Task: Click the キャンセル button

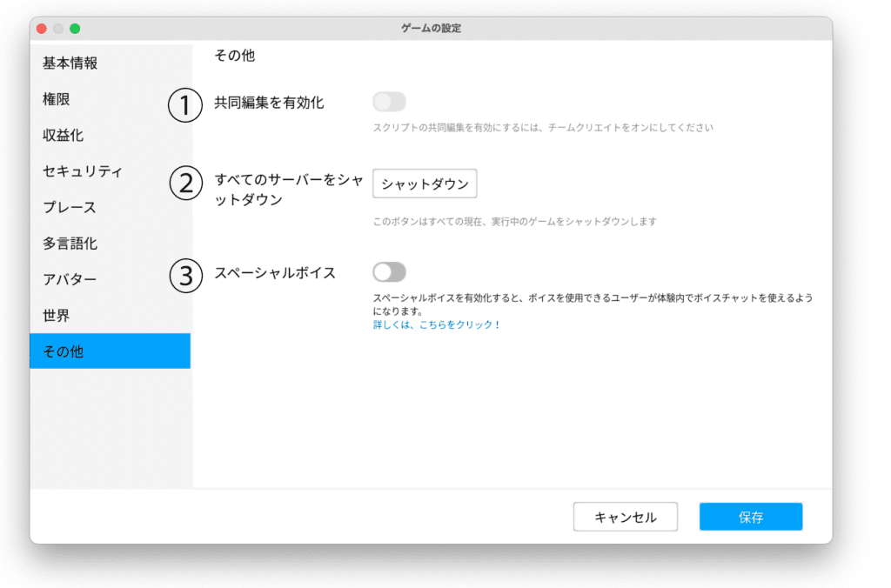Action: pos(625,517)
